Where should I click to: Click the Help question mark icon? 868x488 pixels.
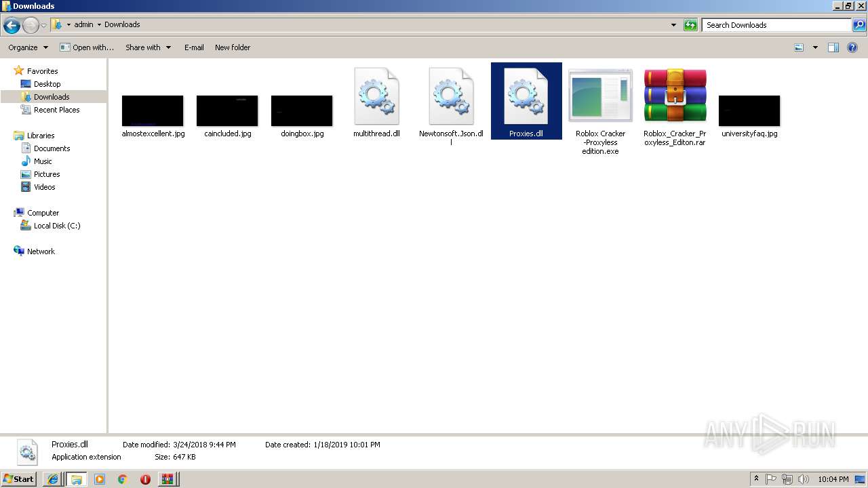[852, 47]
